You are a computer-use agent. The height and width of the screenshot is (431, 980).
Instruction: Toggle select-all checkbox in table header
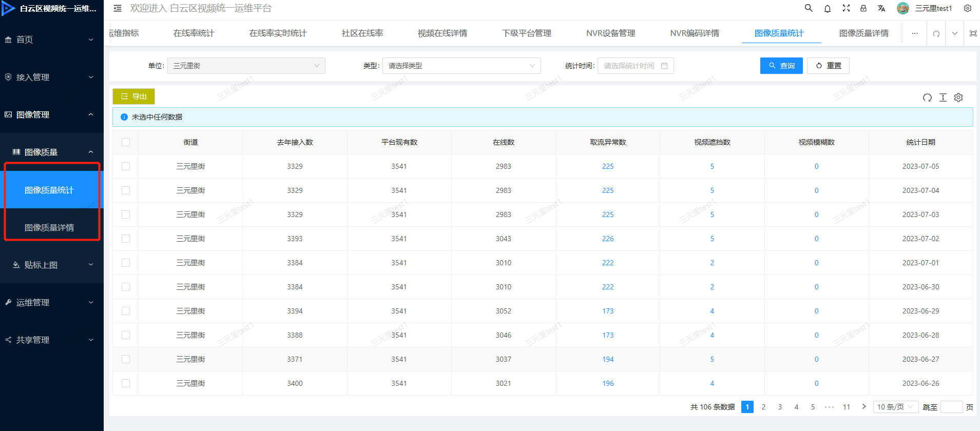126,142
